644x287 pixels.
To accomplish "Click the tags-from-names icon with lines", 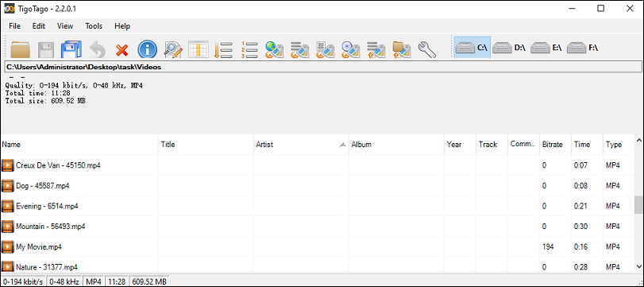I will pos(300,50).
